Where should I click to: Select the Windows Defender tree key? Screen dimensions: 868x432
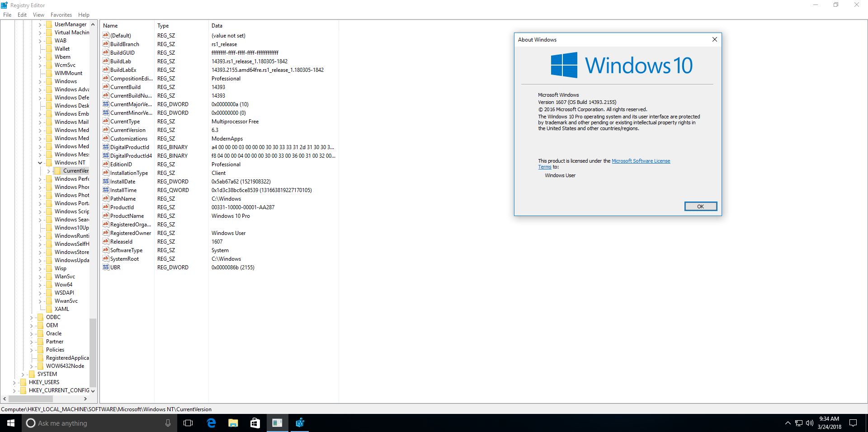(72, 98)
